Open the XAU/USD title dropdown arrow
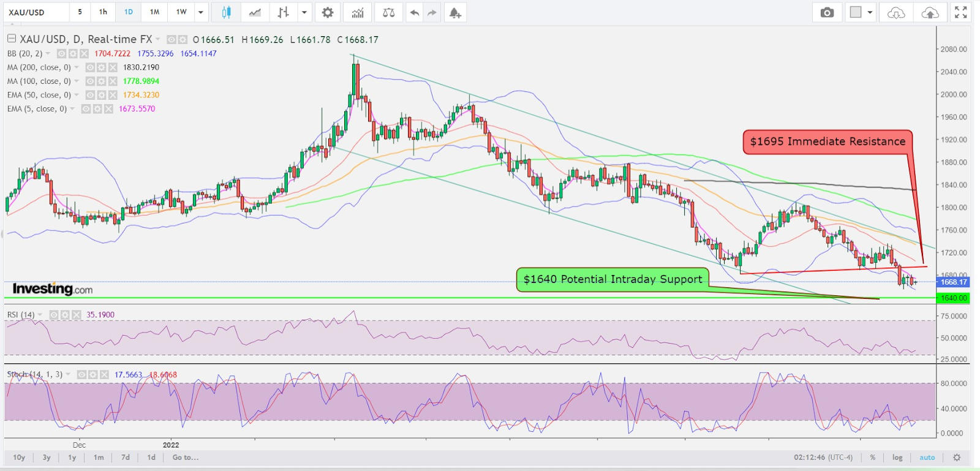The width and height of the screenshot is (980, 471). tap(158, 39)
